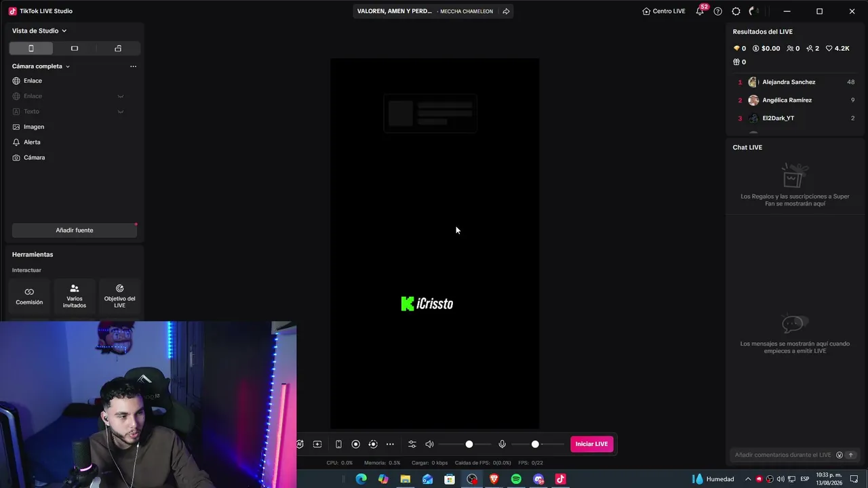Click the emoji icon in comment box
Viewport: 868px width, 488px height.
pyautogui.click(x=840, y=455)
